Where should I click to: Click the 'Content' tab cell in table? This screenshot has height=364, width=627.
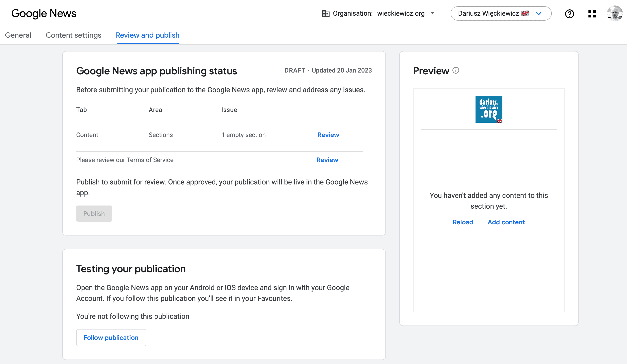(x=87, y=135)
